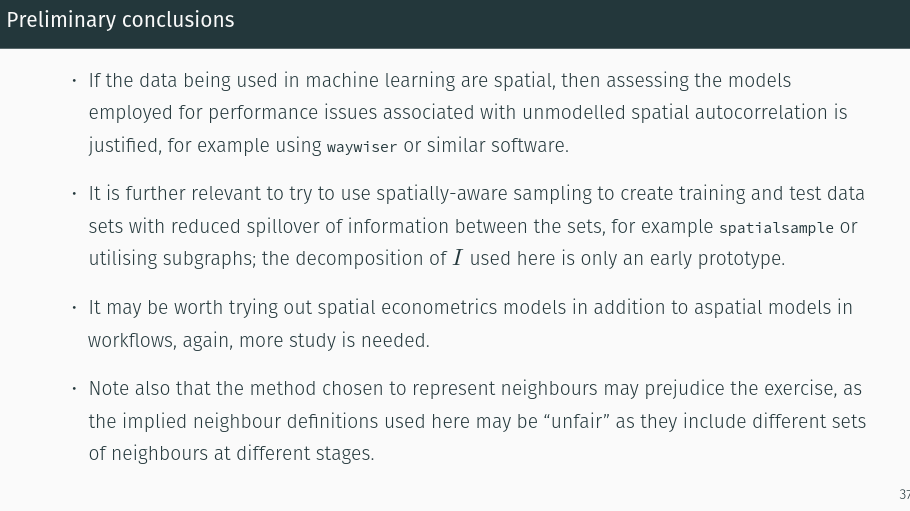
Task: Click the 'spatialsample' code word
Action: point(777,228)
